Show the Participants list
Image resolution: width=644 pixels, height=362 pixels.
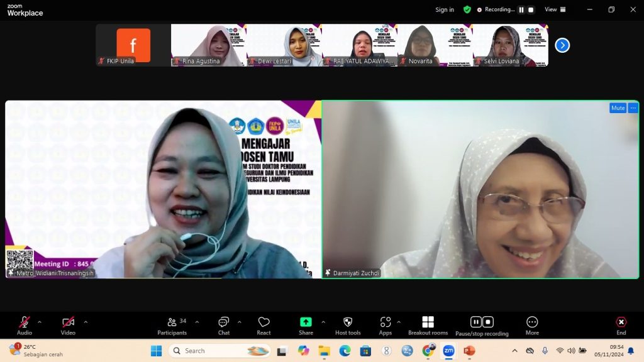172,326
